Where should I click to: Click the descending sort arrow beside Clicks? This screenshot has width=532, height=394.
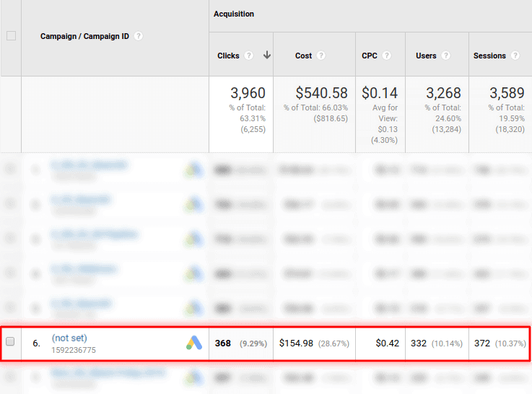[267, 56]
